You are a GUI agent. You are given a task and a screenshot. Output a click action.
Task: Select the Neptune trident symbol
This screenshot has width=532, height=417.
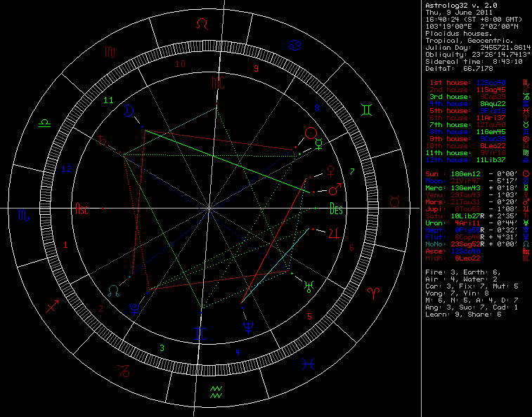247,326
